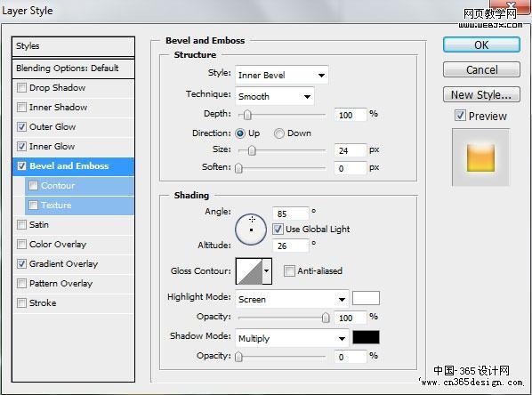This screenshot has height=395, width=532.
Task: Open the Technique dropdown set to Smooth
Action: (275, 96)
